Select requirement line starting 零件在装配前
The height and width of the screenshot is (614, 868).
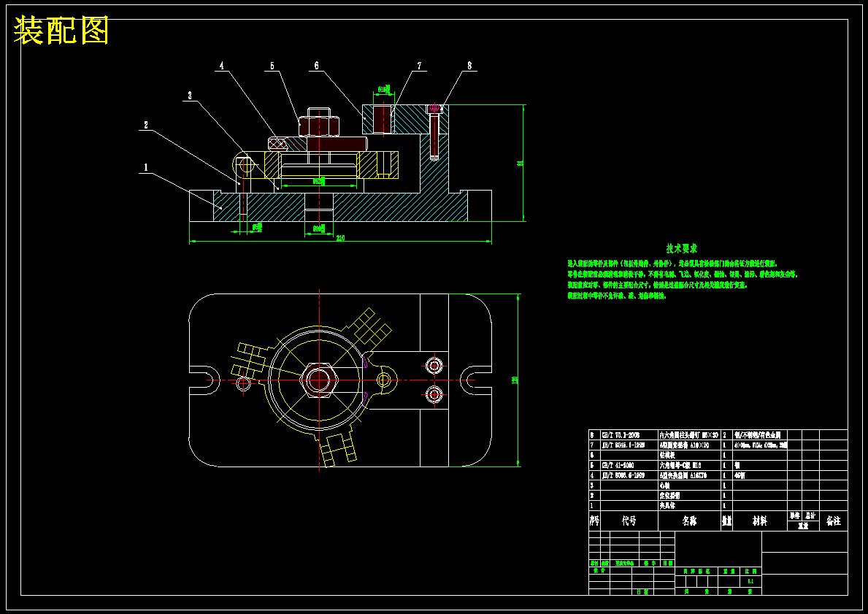(x=682, y=275)
